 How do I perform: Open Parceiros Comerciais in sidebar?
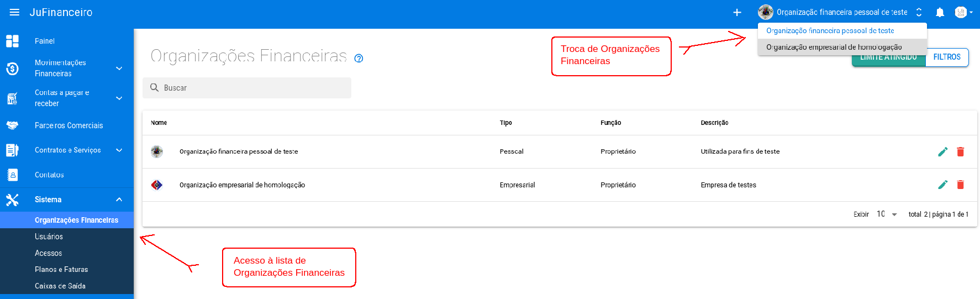(x=69, y=125)
